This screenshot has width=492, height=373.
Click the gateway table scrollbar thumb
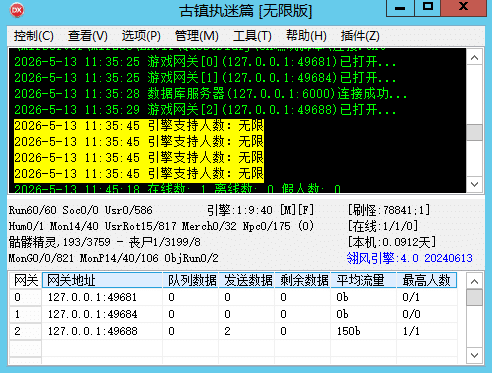pyautogui.click(x=475, y=297)
